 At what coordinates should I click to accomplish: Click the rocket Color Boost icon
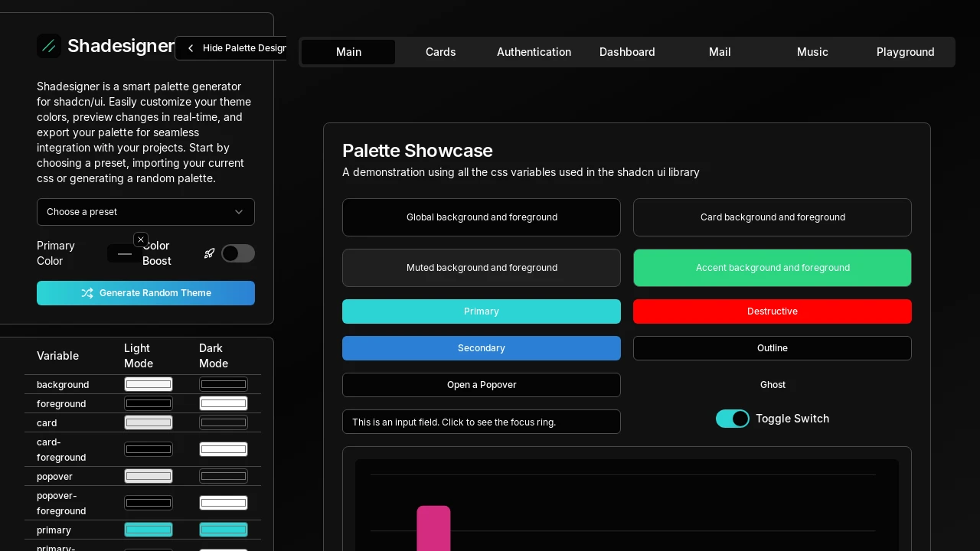[x=209, y=253]
